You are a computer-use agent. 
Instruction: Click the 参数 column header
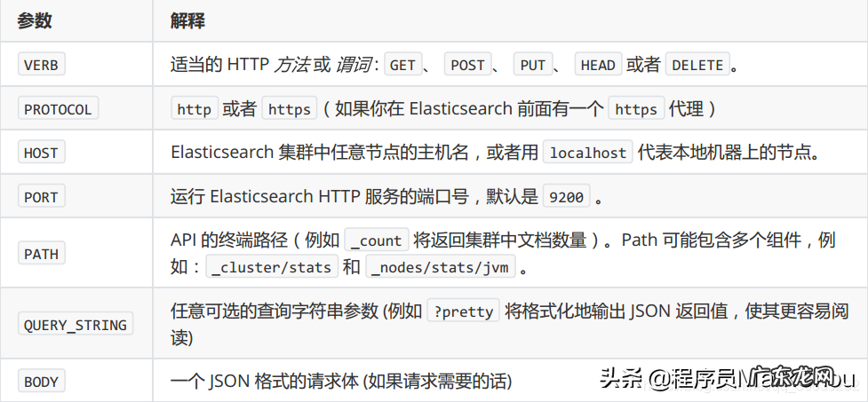click(x=35, y=21)
